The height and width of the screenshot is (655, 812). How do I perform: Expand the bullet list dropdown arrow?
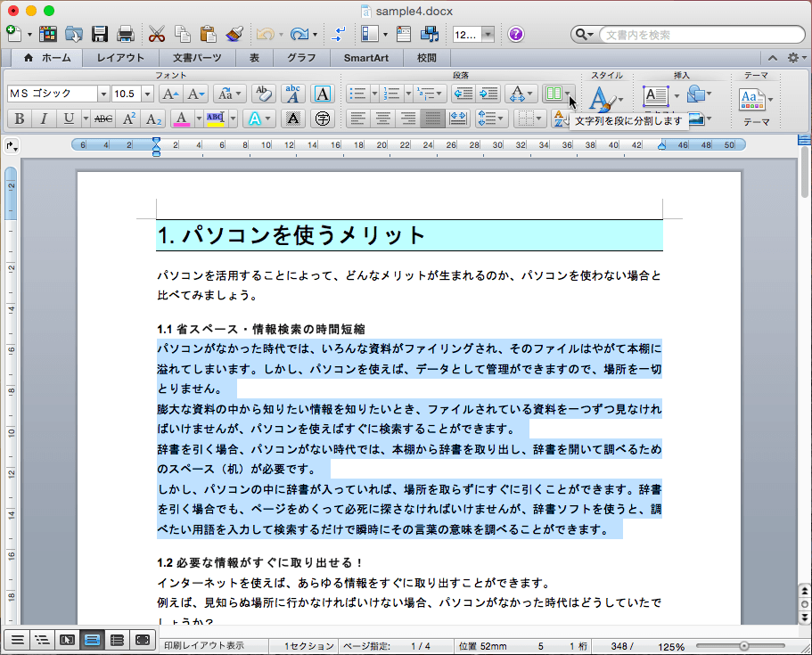(374, 94)
